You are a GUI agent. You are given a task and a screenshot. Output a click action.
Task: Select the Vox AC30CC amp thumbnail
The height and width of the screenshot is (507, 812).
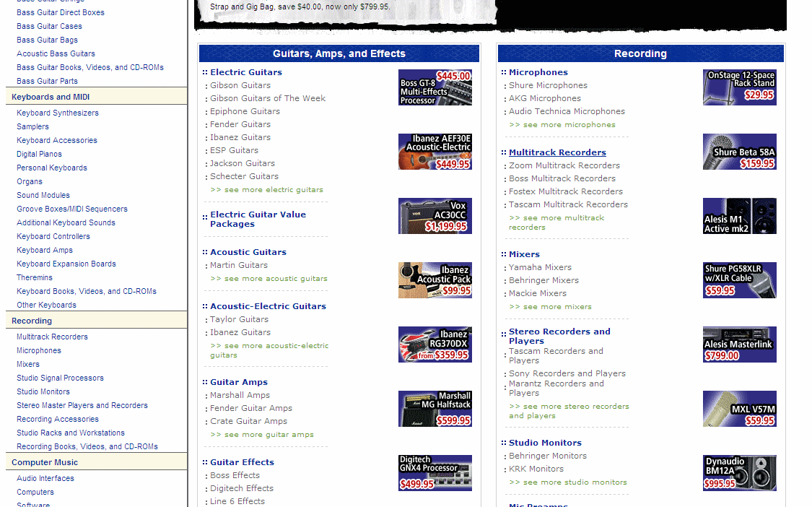[435, 216]
